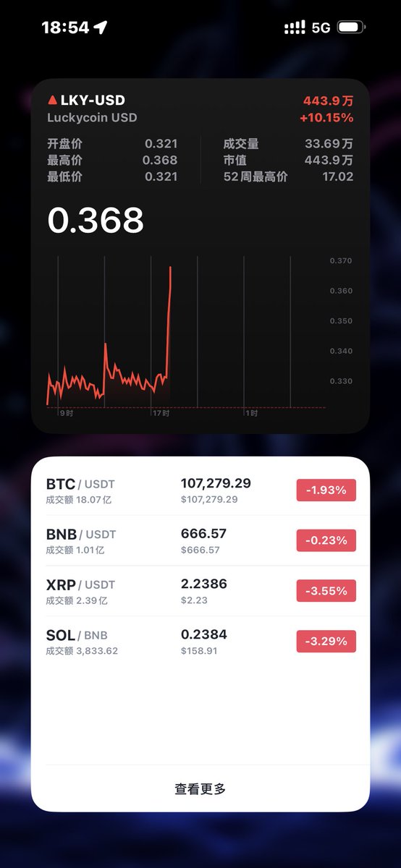Viewport: 401px width, 868px height.
Task: Tap the -1.93% badge for BTC
Action: [x=326, y=490]
